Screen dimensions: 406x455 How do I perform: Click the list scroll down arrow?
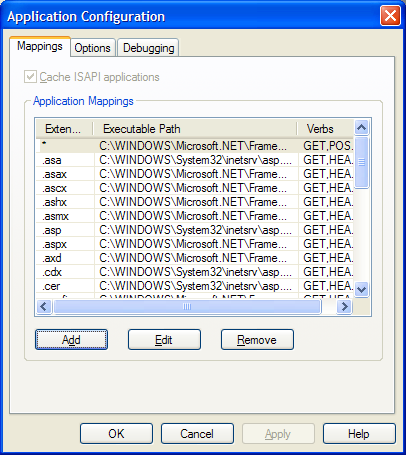pyautogui.click(x=361, y=289)
